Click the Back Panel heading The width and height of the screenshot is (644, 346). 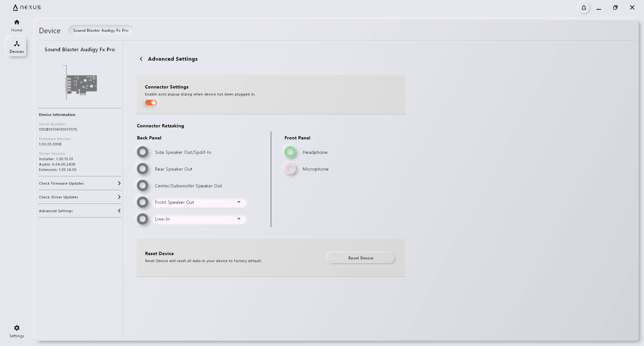[149, 138]
